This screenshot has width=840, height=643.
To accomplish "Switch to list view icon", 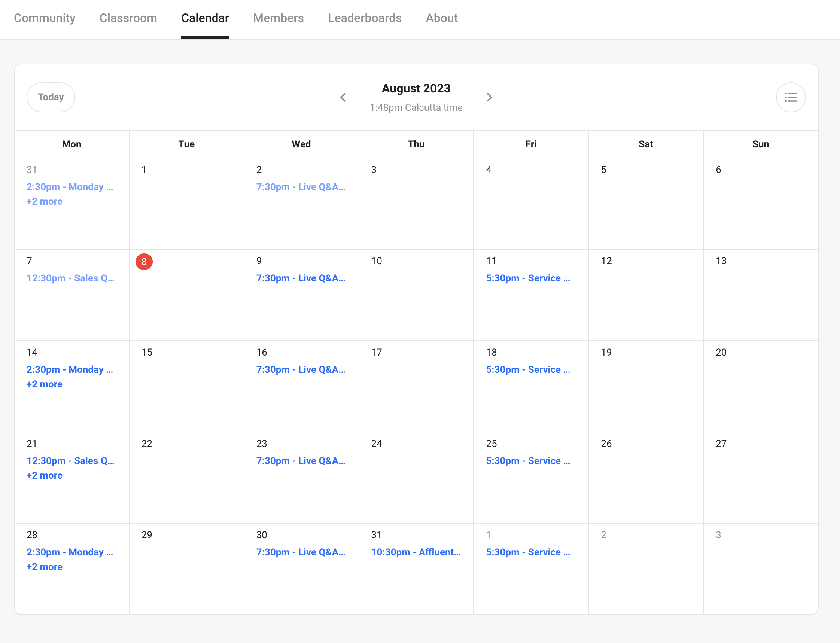I will tap(791, 97).
